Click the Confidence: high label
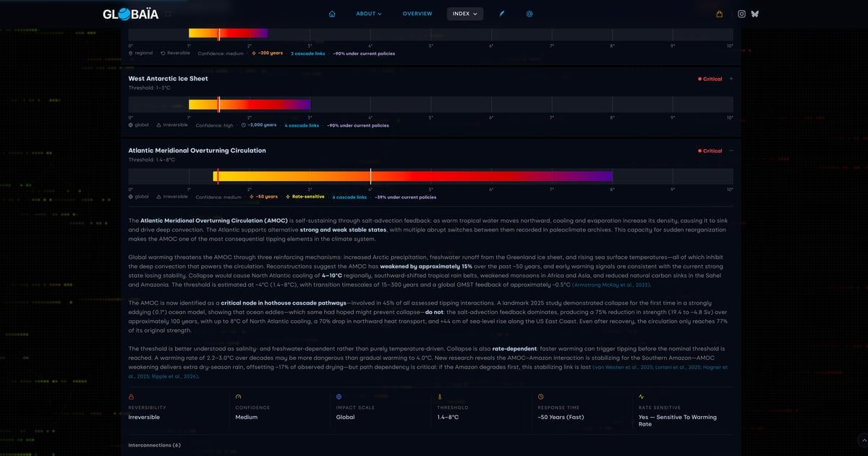This screenshot has height=456, width=868. click(x=215, y=125)
